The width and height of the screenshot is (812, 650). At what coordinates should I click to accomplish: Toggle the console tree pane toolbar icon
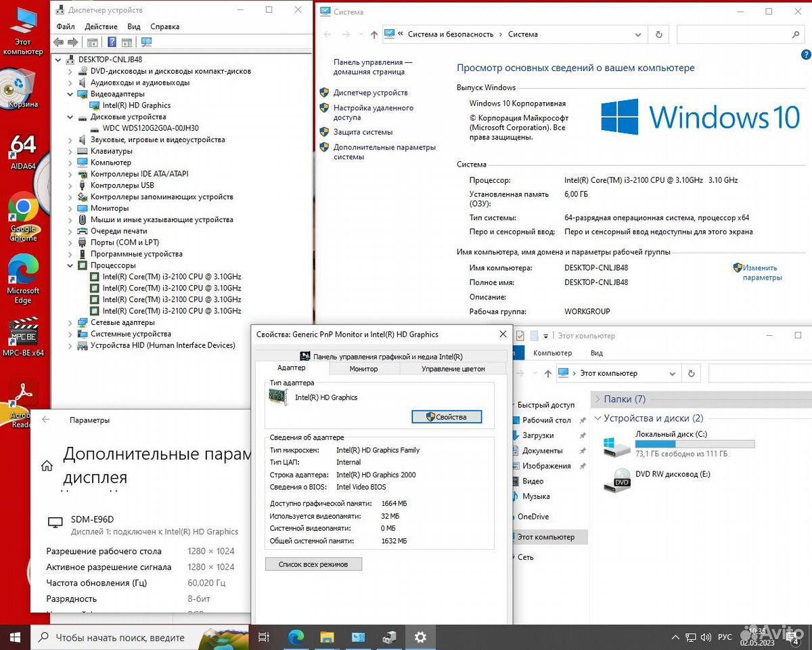[93, 42]
